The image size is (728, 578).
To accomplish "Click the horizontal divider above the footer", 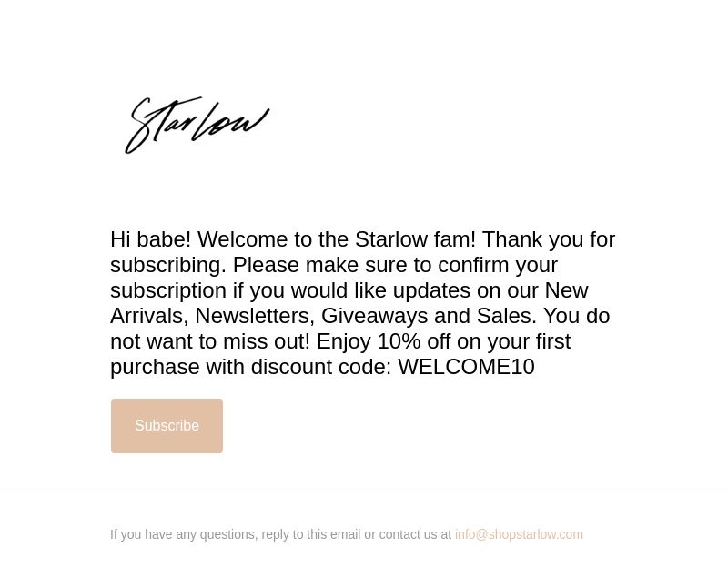I will 364,492.
